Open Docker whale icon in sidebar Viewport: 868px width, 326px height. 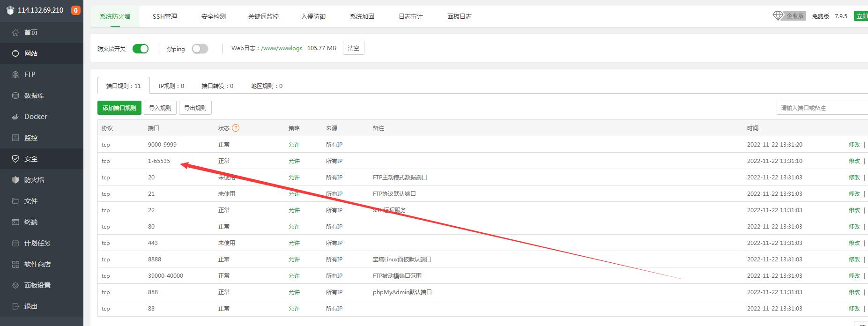tap(15, 117)
